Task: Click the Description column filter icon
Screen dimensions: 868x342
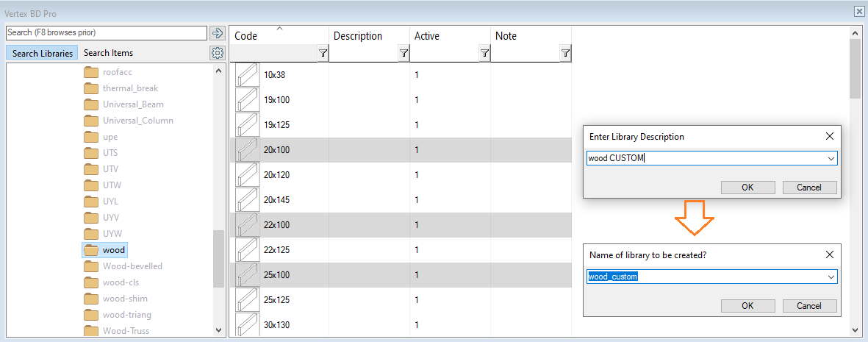Action: tap(403, 54)
